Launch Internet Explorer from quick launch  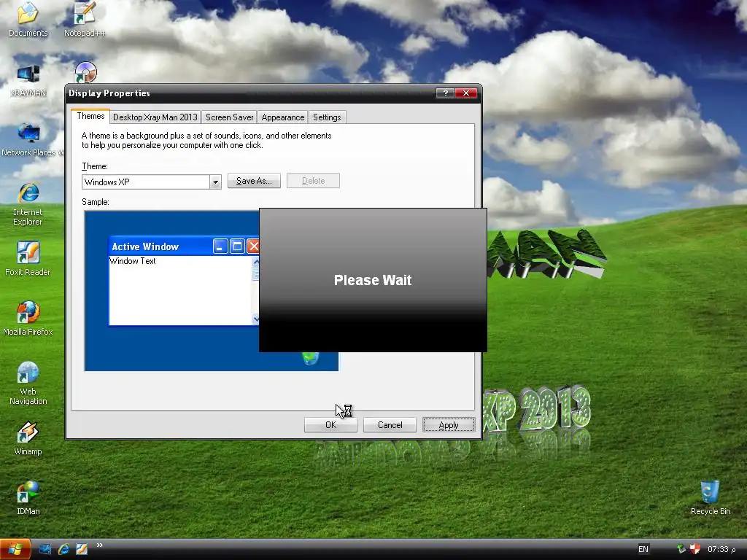[x=63, y=549]
